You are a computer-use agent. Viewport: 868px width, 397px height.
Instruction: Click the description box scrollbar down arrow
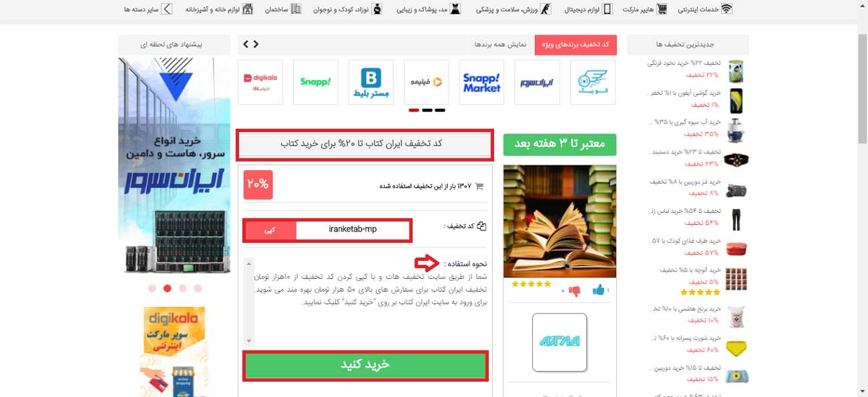click(249, 341)
